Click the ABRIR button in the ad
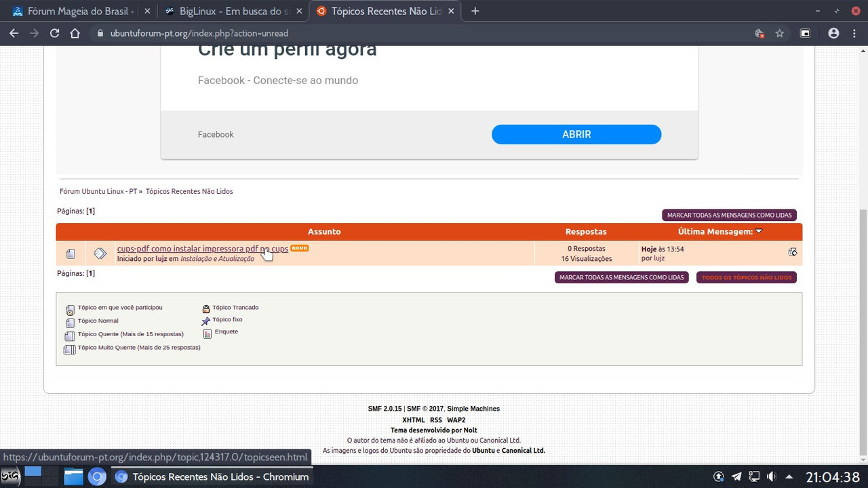 576,134
